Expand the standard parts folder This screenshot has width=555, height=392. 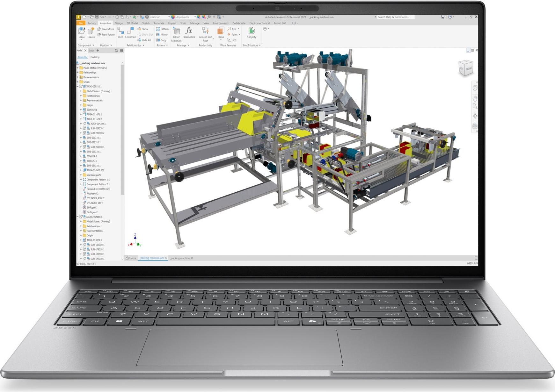click(81, 175)
